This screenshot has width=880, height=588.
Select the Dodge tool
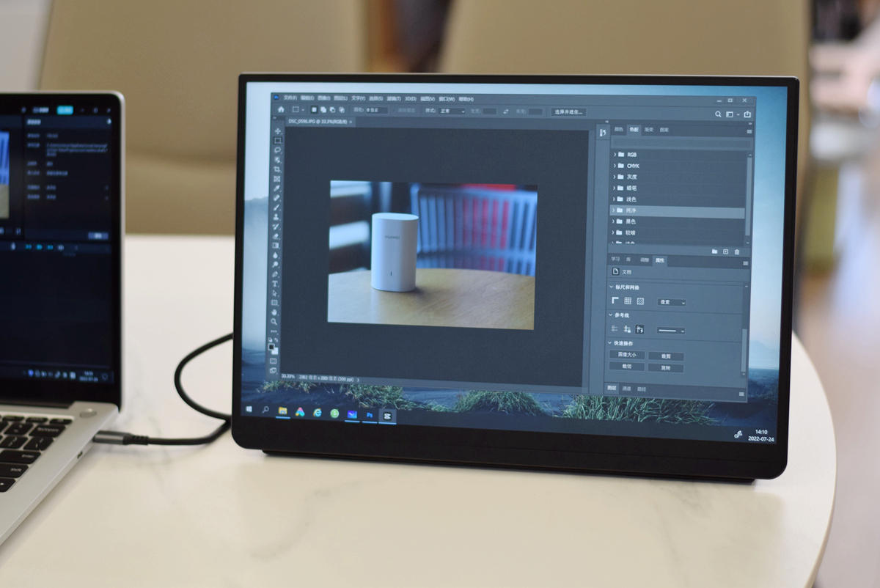pyautogui.click(x=276, y=264)
